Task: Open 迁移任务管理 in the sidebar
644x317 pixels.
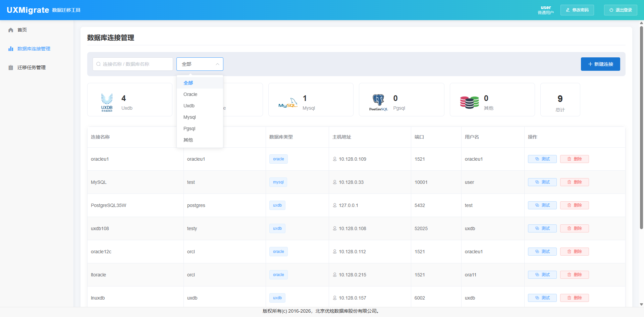Action: click(32, 68)
